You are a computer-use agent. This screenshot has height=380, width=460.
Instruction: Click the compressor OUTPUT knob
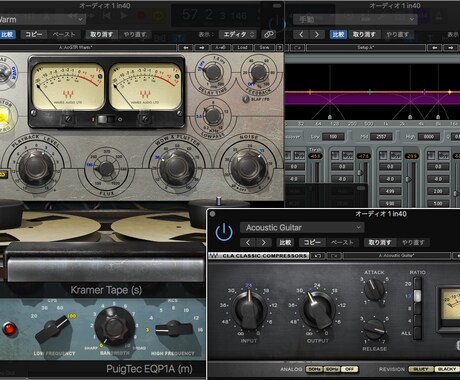[x=318, y=309]
